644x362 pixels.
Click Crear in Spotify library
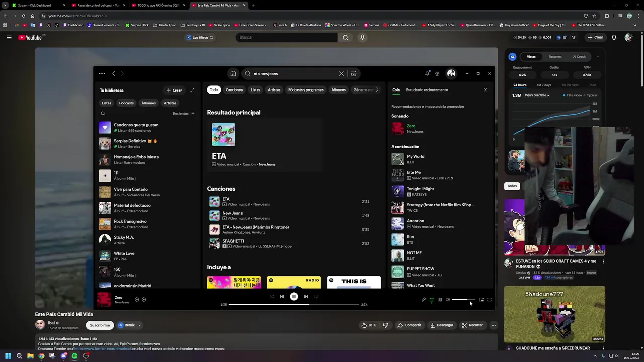click(174, 90)
